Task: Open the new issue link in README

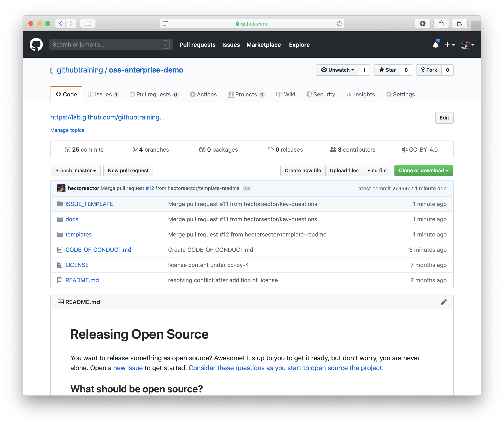Action: pyautogui.click(x=128, y=368)
